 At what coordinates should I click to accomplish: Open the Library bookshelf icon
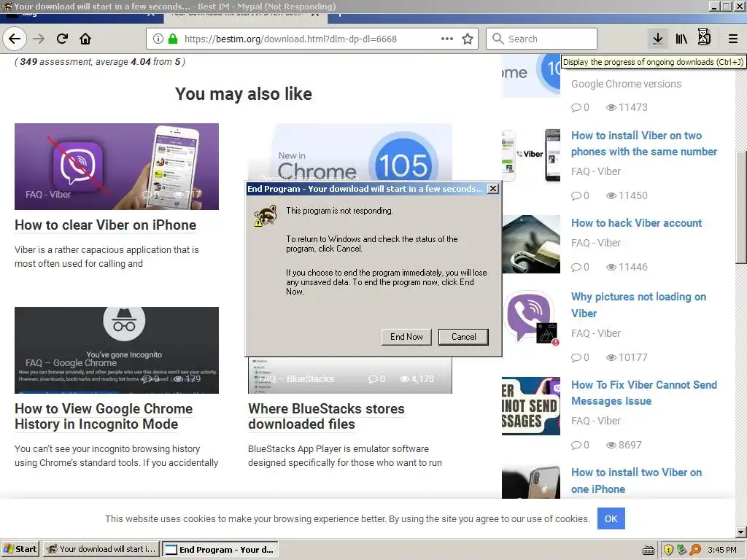(681, 39)
